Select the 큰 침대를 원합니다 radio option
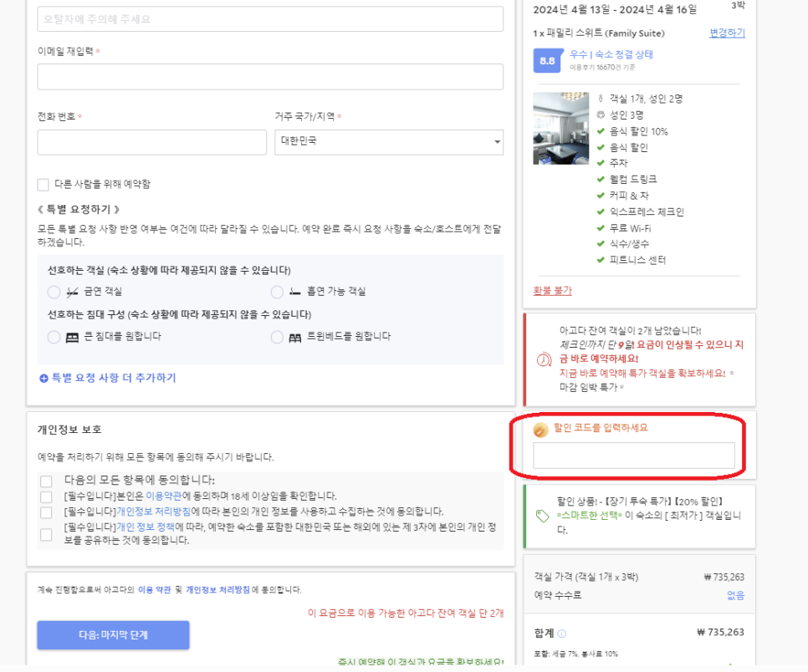 click(x=54, y=337)
